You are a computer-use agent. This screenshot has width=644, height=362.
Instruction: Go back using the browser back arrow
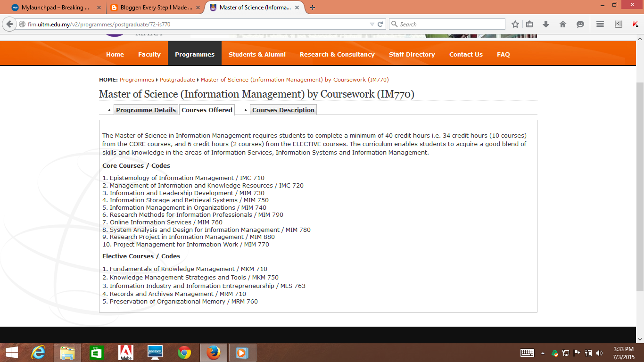coord(9,24)
